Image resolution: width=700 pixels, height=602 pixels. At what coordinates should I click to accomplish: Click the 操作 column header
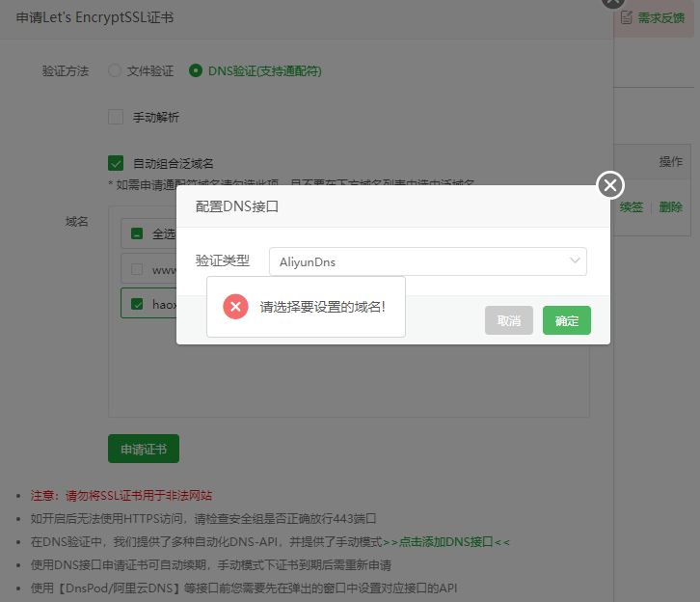[670, 162]
